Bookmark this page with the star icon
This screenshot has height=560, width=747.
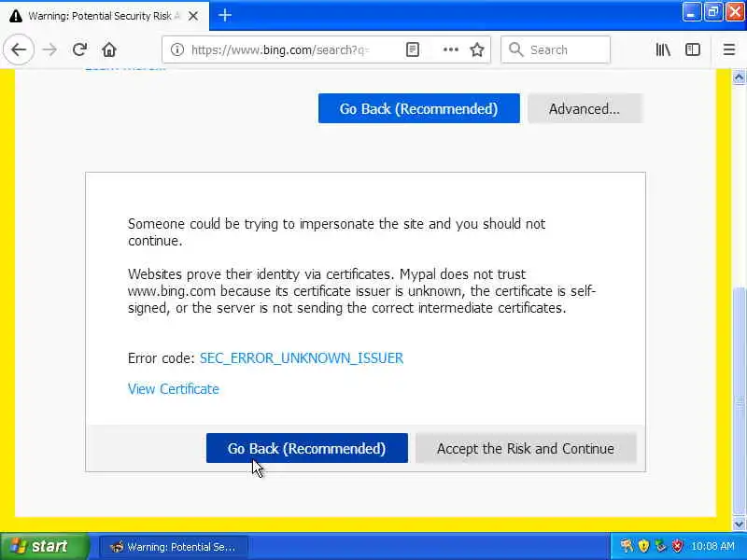(x=477, y=49)
